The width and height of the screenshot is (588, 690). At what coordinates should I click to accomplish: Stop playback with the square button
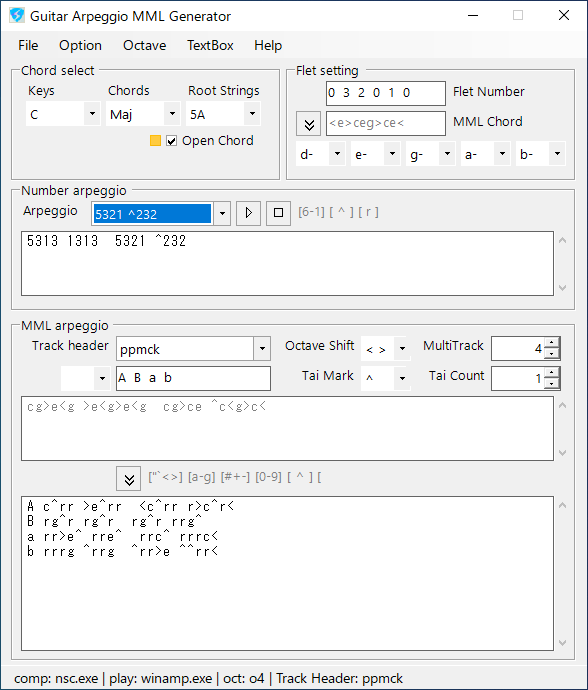coord(278,213)
